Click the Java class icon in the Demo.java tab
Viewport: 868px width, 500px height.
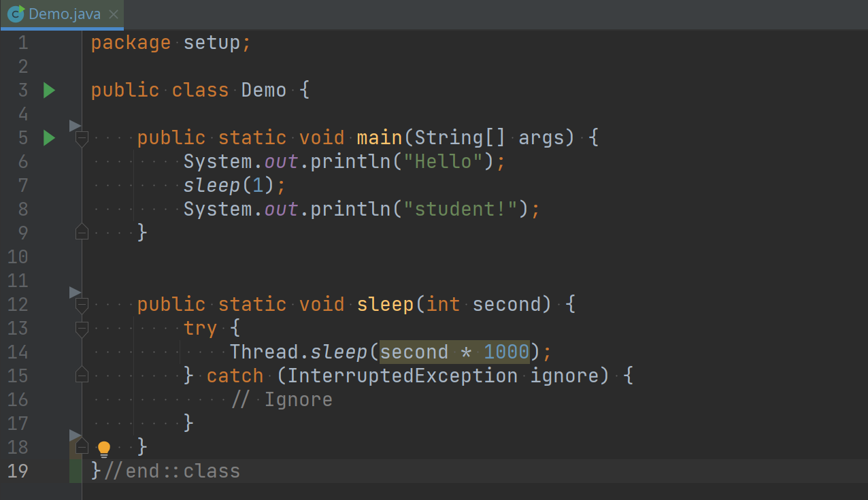pyautogui.click(x=16, y=14)
